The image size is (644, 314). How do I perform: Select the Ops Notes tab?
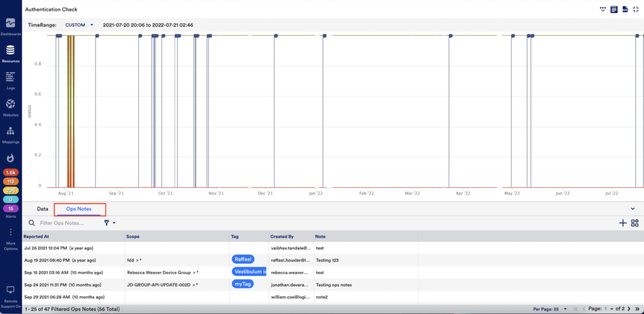coord(79,209)
